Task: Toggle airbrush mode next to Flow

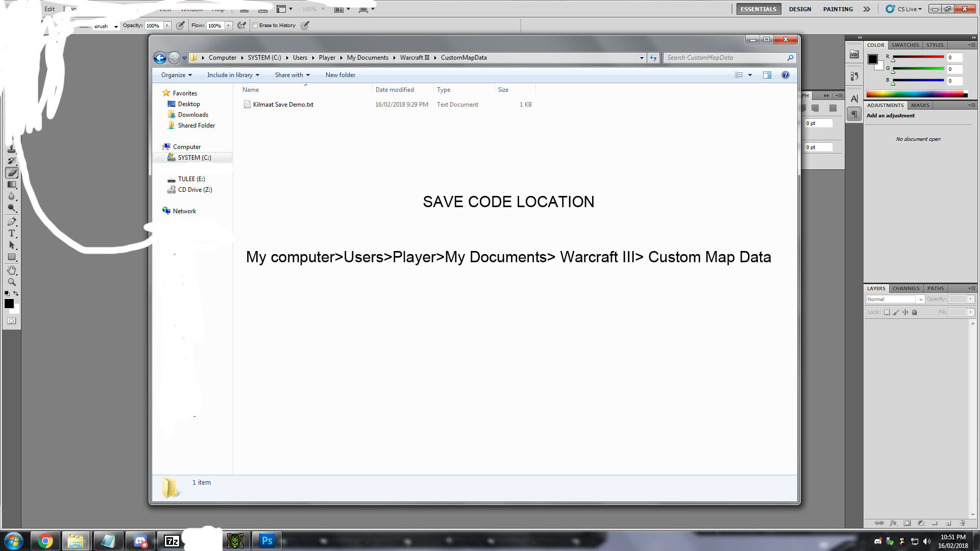Action: pos(242,26)
